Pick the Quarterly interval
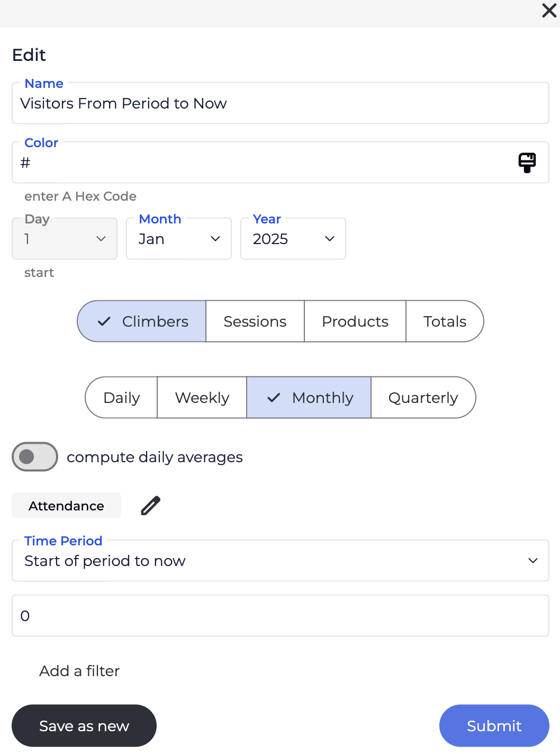Viewport: 560px width, 754px height. pyautogui.click(x=422, y=398)
